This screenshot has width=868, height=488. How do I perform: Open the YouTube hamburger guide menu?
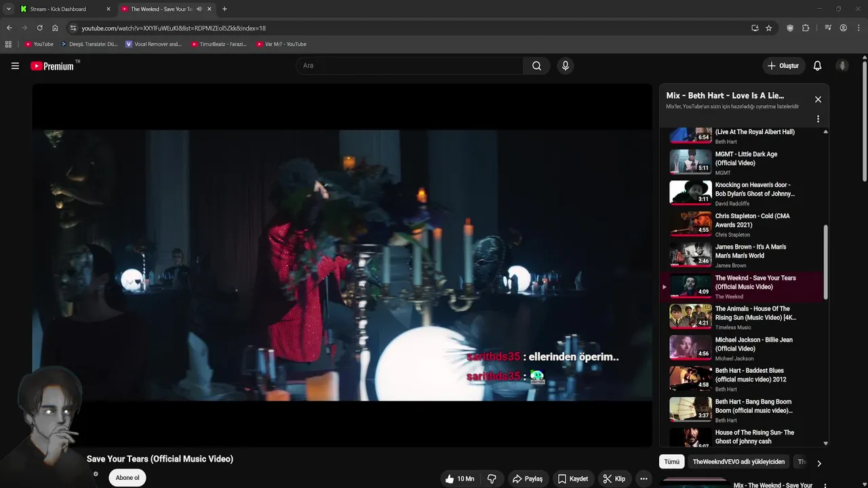[x=15, y=66]
